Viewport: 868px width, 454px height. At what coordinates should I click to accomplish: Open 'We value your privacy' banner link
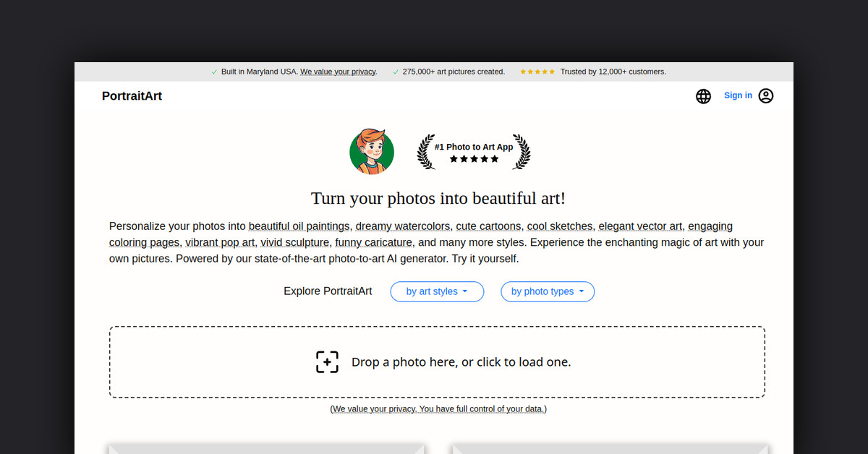(338, 72)
